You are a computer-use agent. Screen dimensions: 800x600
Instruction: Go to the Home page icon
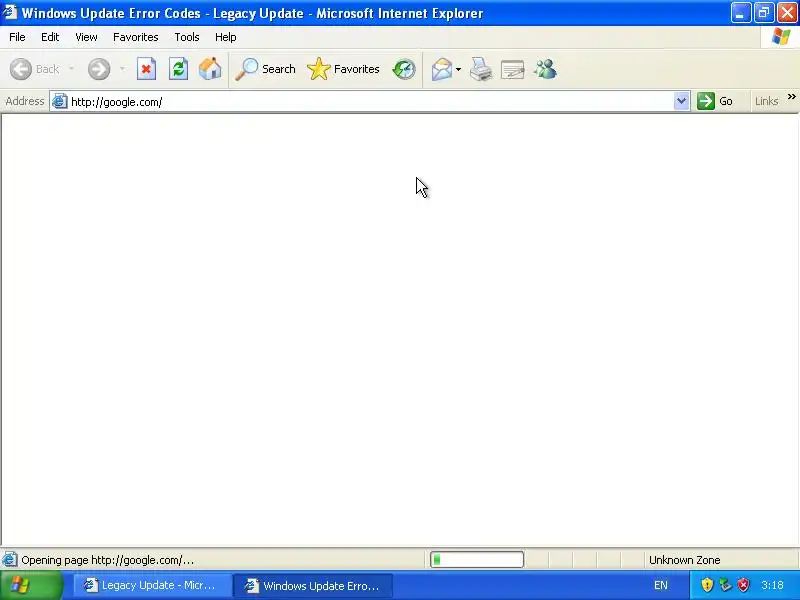[x=210, y=69]
